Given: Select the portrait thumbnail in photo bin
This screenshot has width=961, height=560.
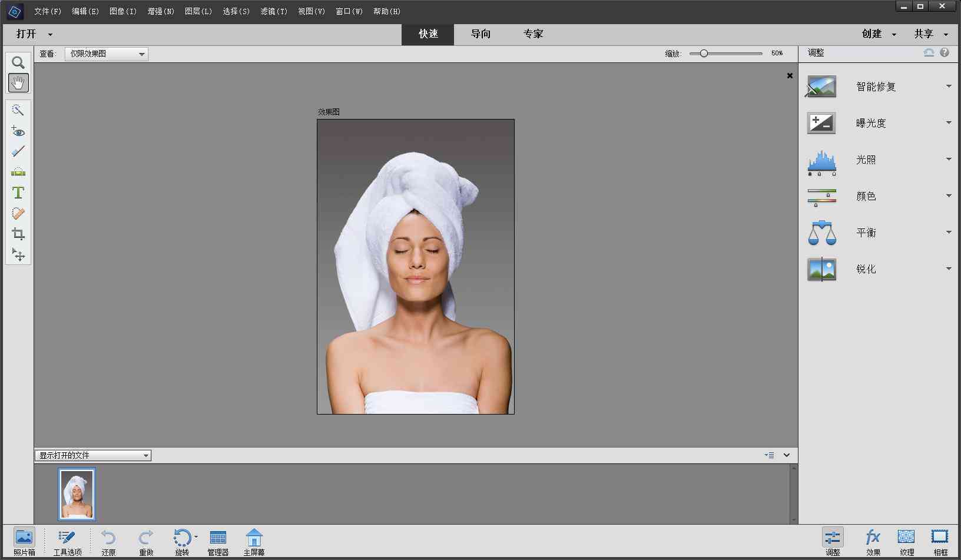Looking at the screenshot, I should (77, 495).
